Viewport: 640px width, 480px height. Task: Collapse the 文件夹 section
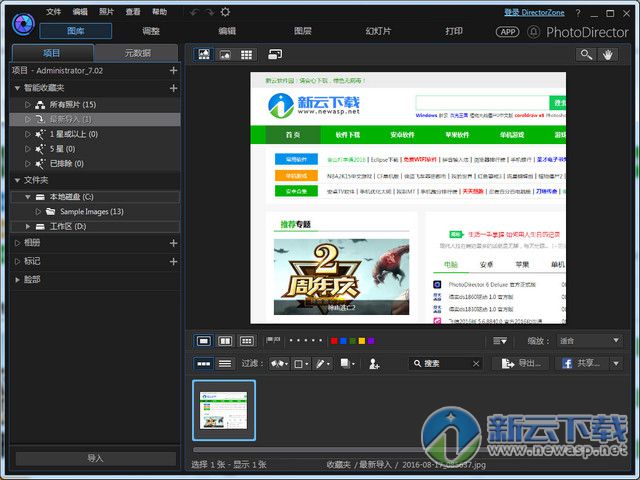point(17,180)
